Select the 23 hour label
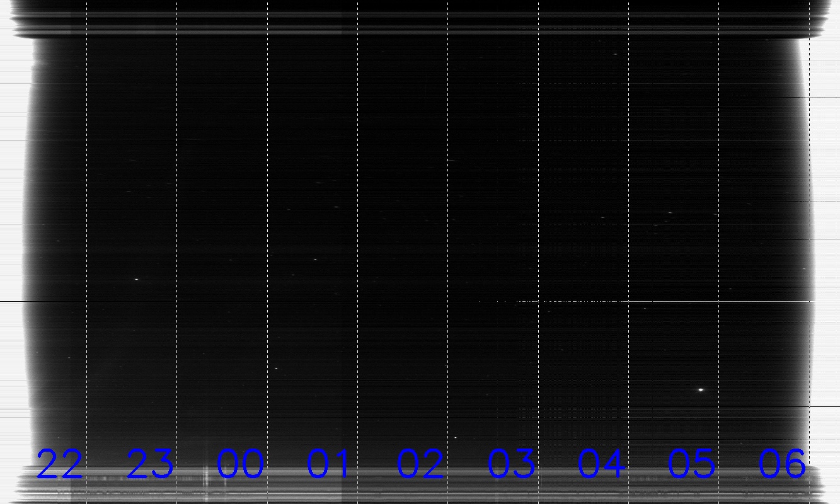840x504 pixels. pos(150,464)
